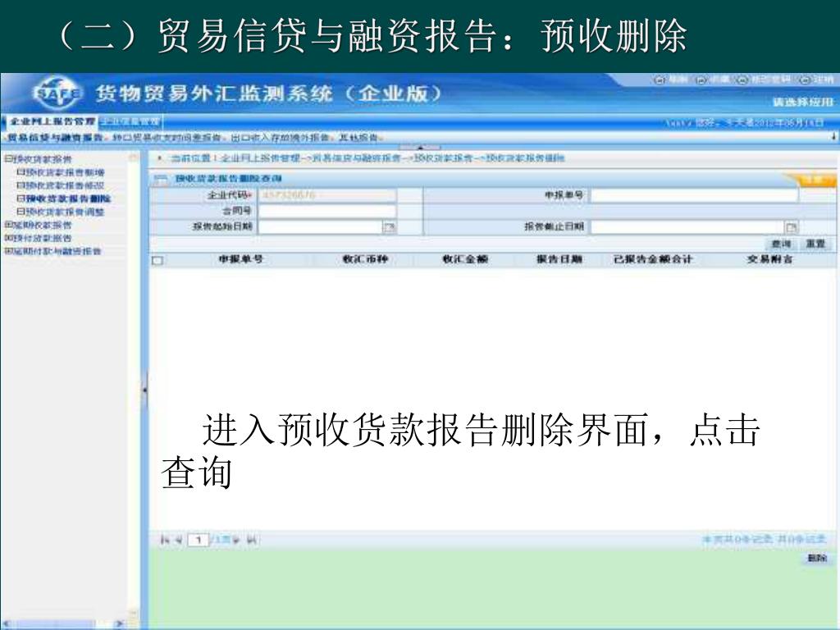
Task: Click the 申报单号 input field
Action: point(694,195)
